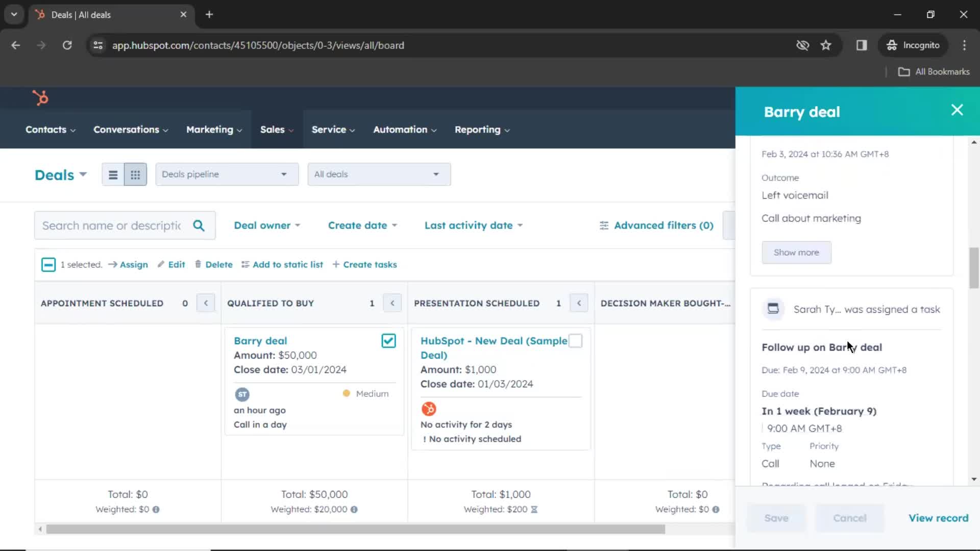Click the Cancel button in side panel

point(850,518)
